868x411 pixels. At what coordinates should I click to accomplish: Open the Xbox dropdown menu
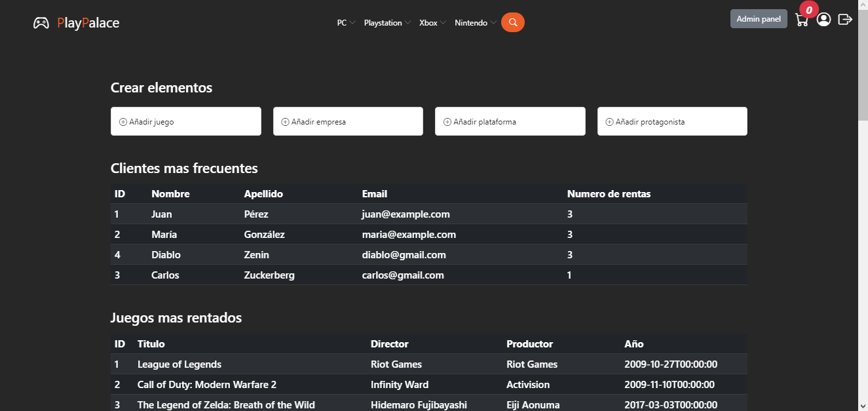coord(432,23)
